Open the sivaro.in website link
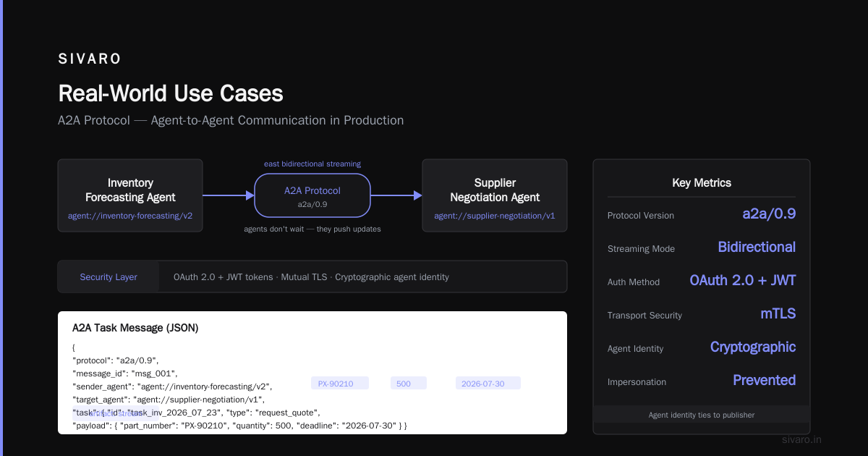Viewport: 868px width, 456px height. (x=802, y=439)
